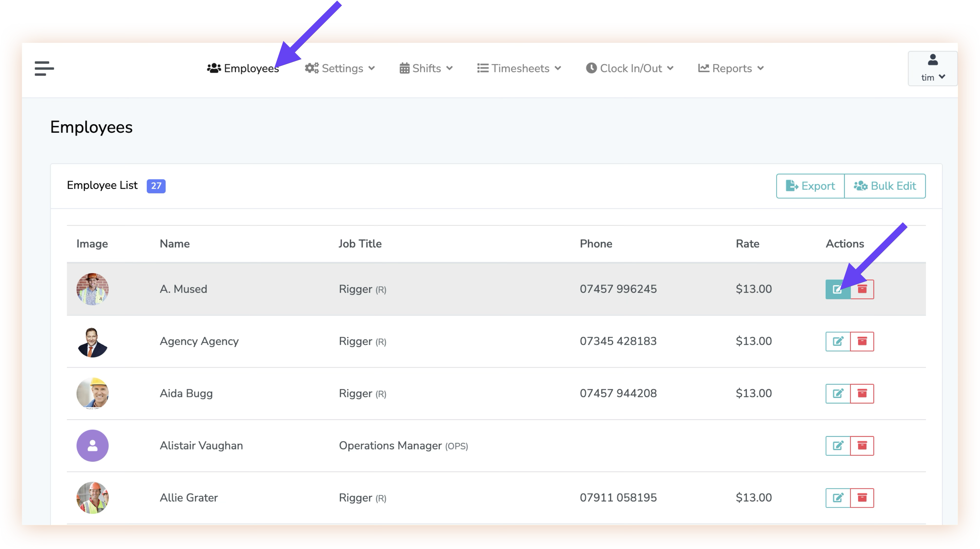The image size is (980, 549).
Task: Open the hamburger sidebar menu icon
Action: [x=44, y=68]
